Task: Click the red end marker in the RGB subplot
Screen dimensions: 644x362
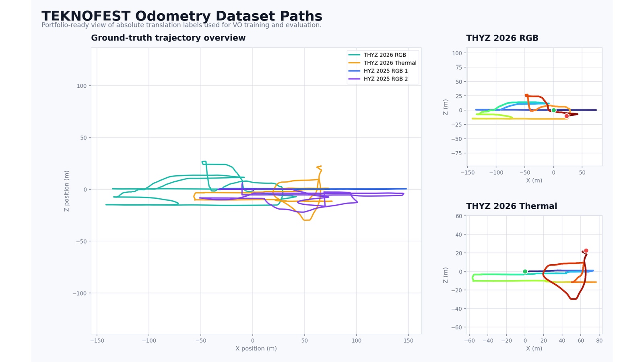Action: click(x=567, y=116)
